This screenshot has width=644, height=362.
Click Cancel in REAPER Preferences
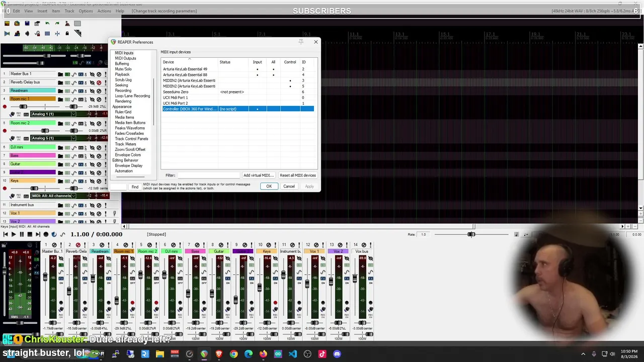point(289,187)
